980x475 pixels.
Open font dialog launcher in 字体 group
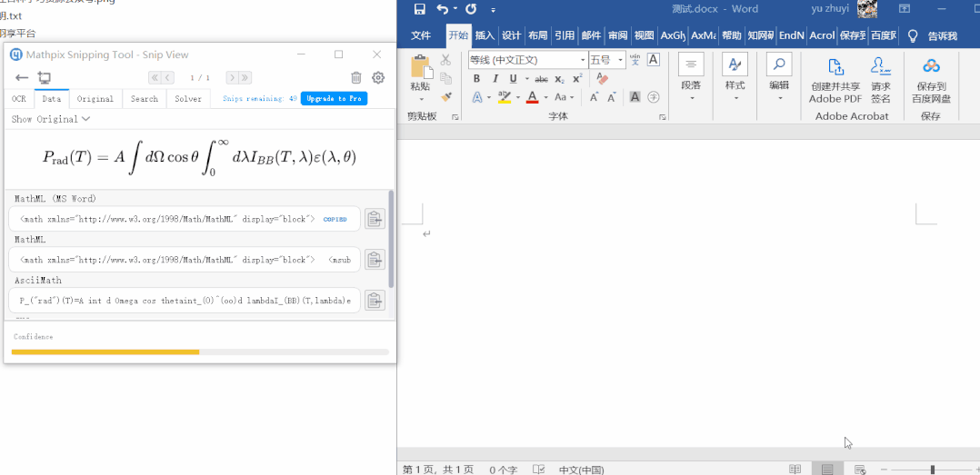(x=662, y=117)
